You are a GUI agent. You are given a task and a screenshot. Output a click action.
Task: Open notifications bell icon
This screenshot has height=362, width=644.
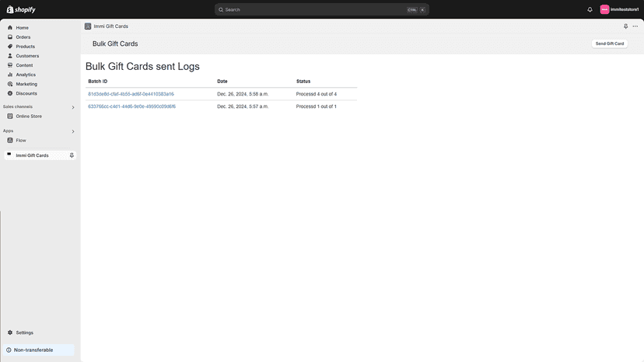tap(590, 9)
